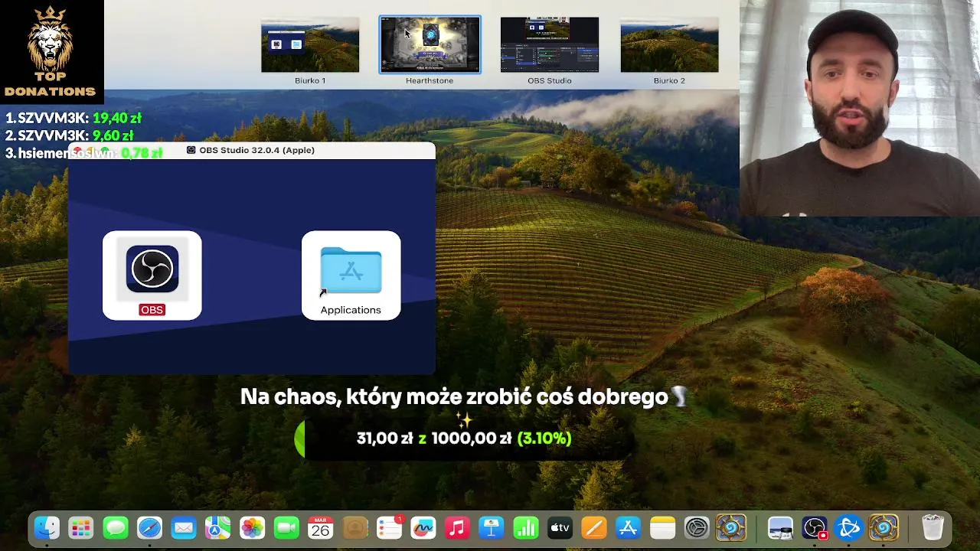Launch Keynote from the dock

(x=492, y=528)
